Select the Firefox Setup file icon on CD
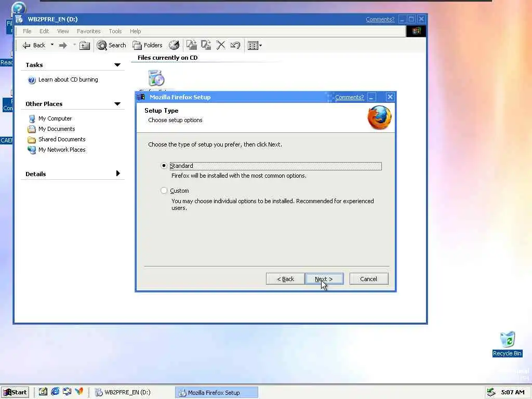 [156, 78]
